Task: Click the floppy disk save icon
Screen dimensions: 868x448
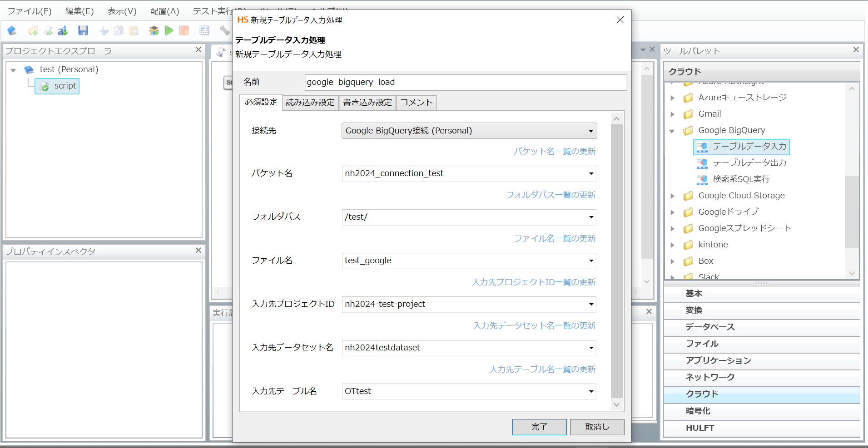Action: [x=83, y=30]
